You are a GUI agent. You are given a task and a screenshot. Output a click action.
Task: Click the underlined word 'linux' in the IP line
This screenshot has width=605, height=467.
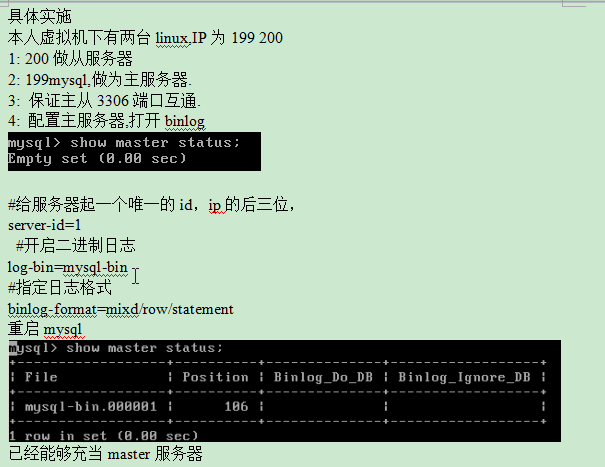pyautogui.click(x=172, y=38)
